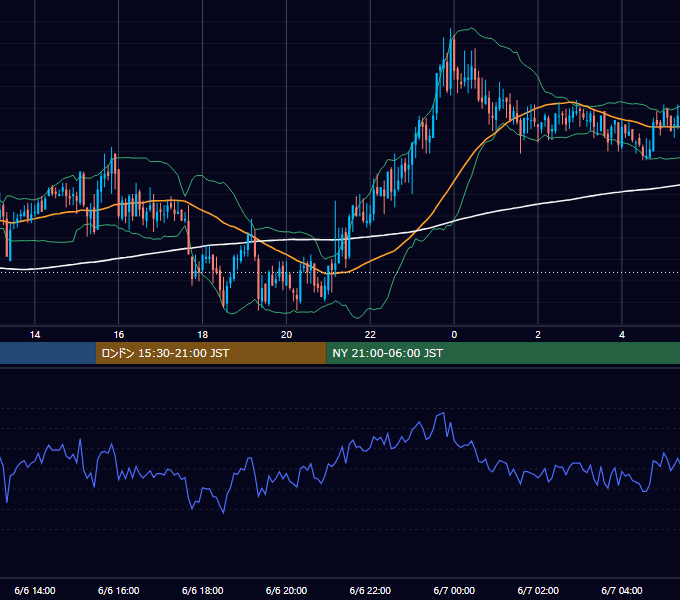
Task: Click the 6/7 00:00 date label
Action: tap(454, 590)
